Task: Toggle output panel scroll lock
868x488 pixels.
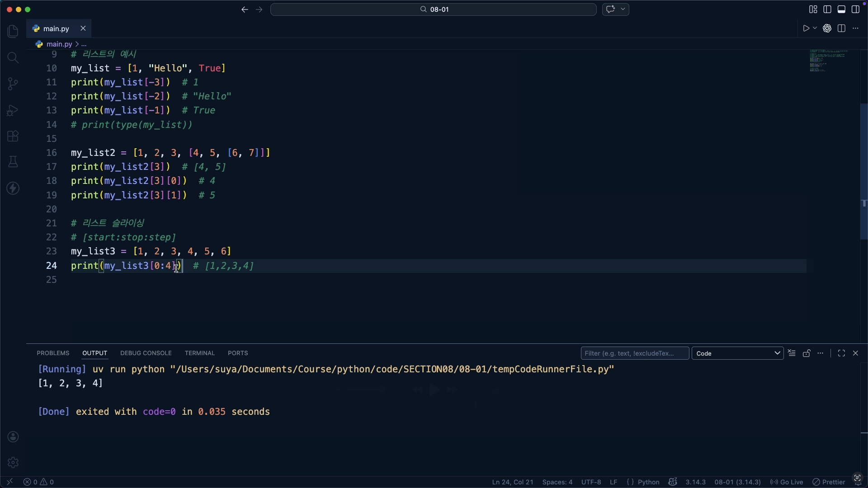Action: pyautogui.click(x=807, y=353)
